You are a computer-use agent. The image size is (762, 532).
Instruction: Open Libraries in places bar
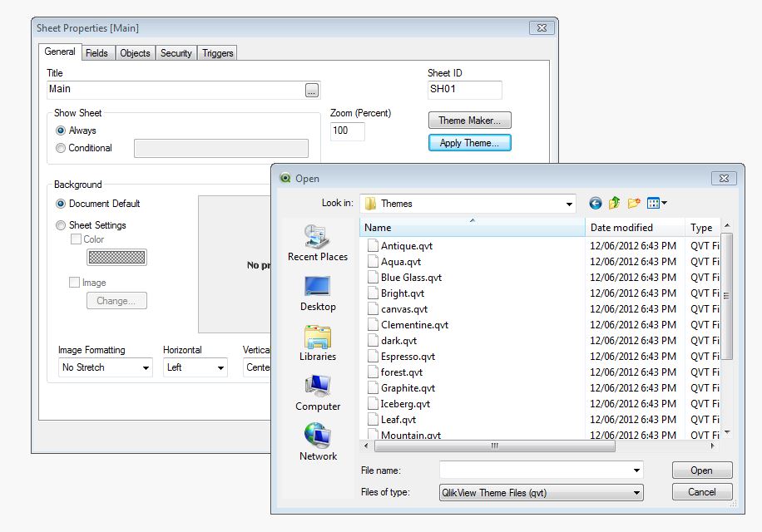318,342
